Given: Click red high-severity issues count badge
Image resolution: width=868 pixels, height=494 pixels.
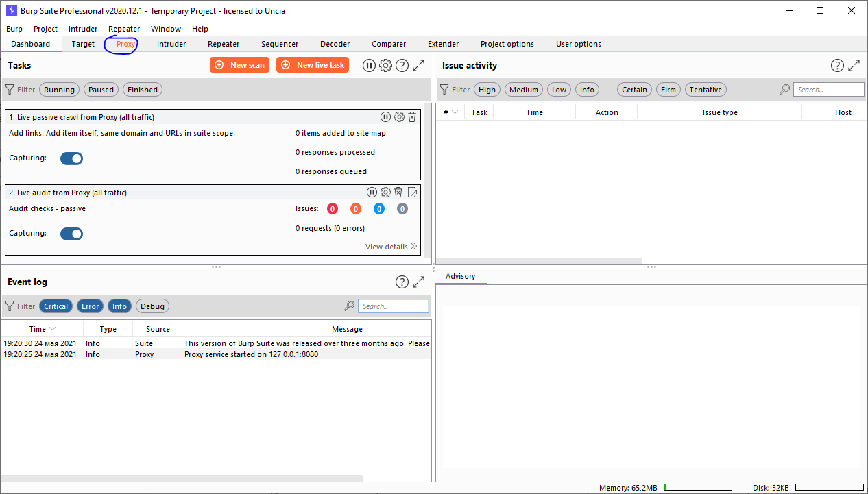Looking at the screenshot, I should pyautogui.click(x=333, y=209).
